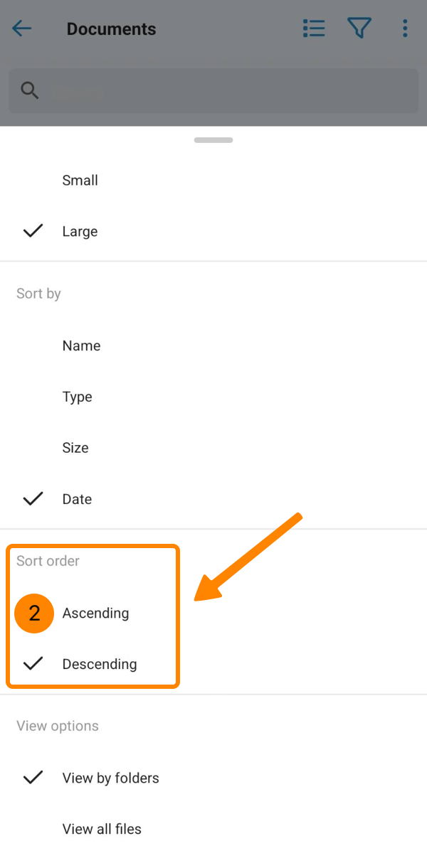Open the filter funnel icon
The height and width of the screenshot is (868, 427).
[359, 28]
